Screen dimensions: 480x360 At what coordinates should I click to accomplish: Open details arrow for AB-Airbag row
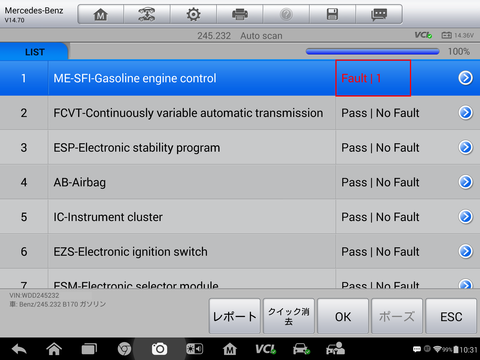tap(465, 182)
